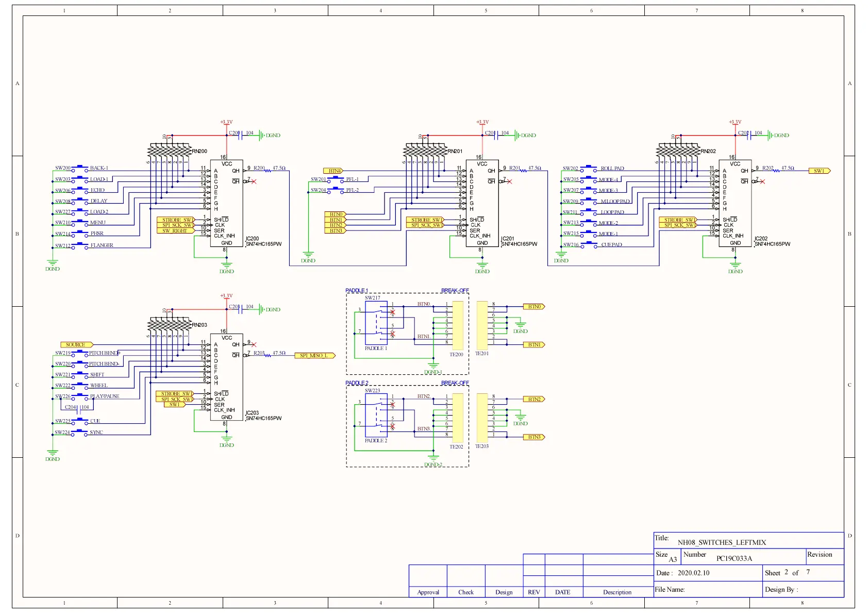Select the MODE-3 label of SW207
The image size is (868, 614).
pyautogui.click(x=608, y=191)
